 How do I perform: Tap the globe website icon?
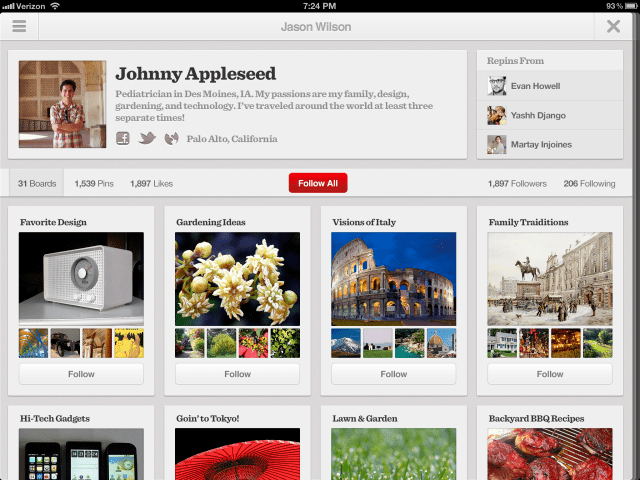pyautogui.click(x=171, y=139)
